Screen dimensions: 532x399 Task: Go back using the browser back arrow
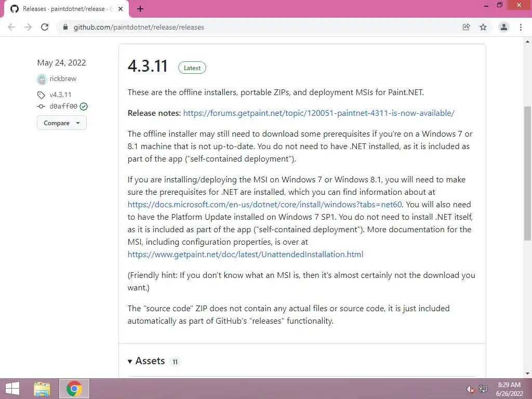(x=11, y=27)
